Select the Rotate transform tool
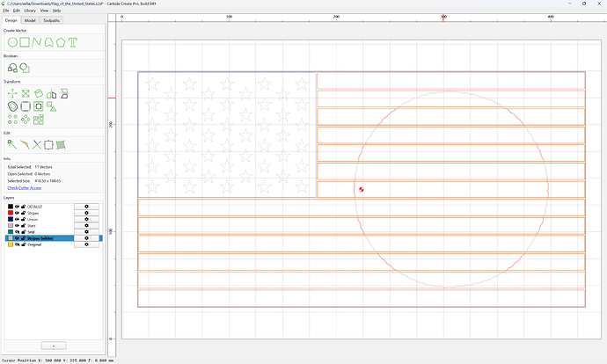Image resolution: width=607 pixels, height=364 pixels. (39, 93)
